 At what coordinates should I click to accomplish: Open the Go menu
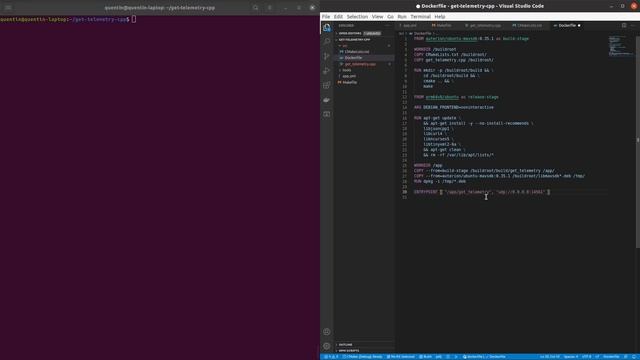[391, 17]
